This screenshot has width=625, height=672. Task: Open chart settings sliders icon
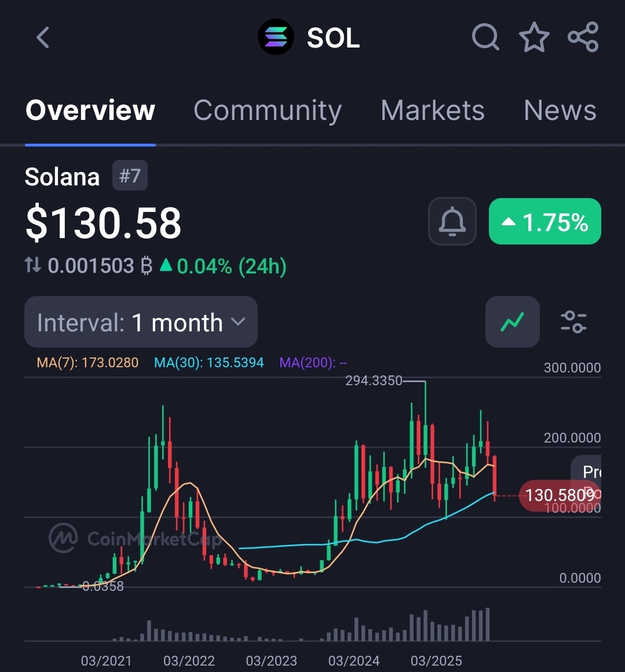pyautogui.click(x=573, y=322)
